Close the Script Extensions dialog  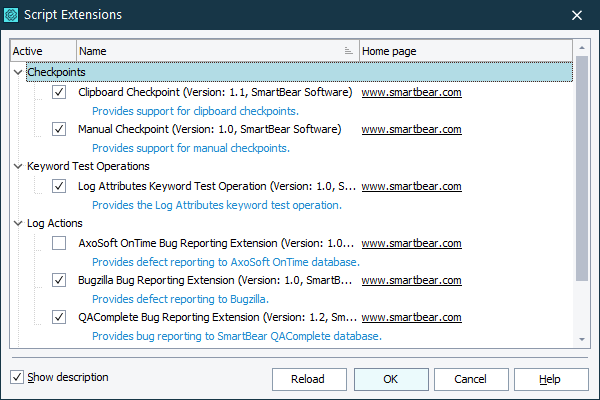(x=577, y=15)
